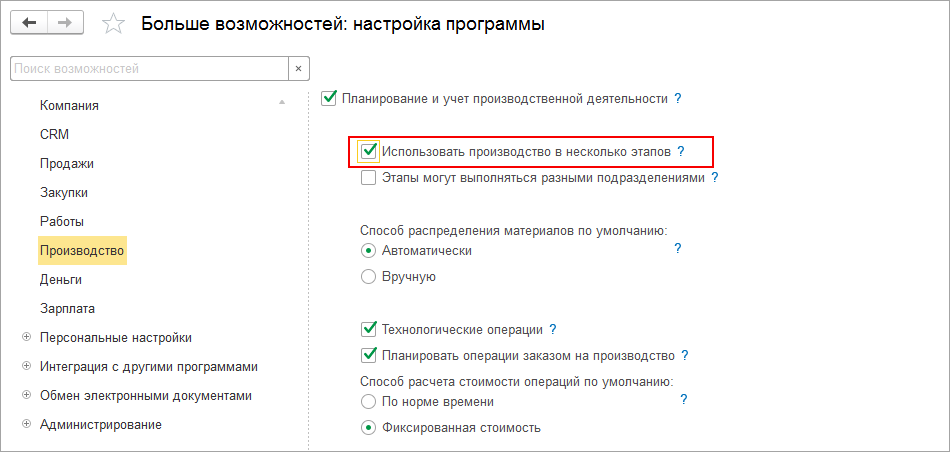Add page to favorites with star icon

[115, 24]
